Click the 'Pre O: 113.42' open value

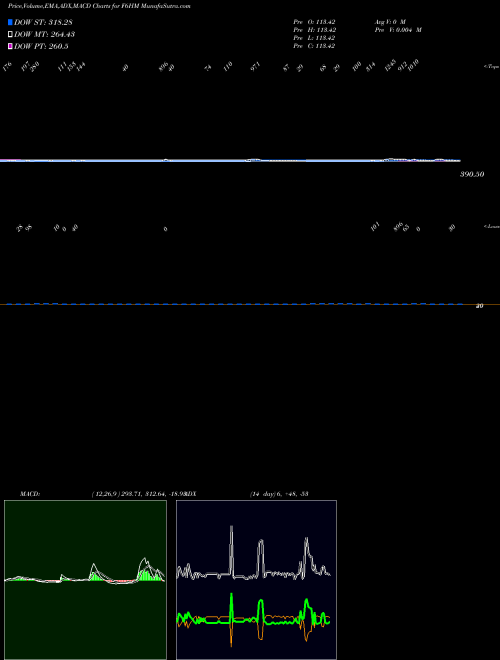[x=314, y=22]
